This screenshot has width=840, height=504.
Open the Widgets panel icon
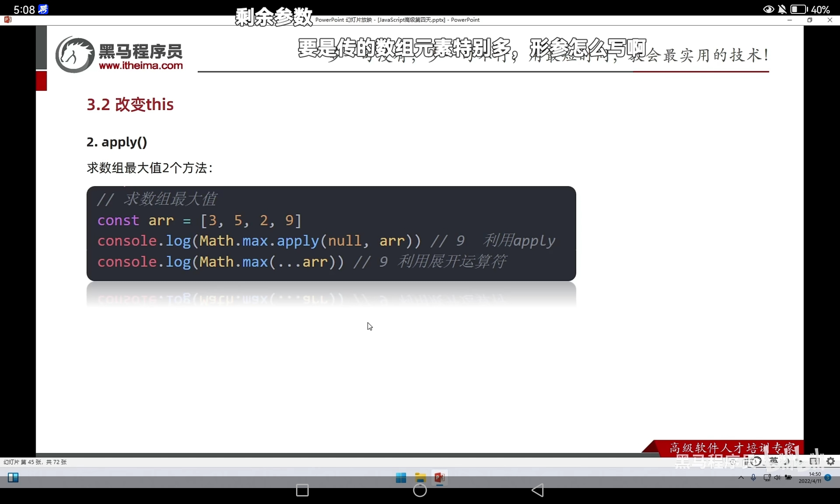[13, 478]
